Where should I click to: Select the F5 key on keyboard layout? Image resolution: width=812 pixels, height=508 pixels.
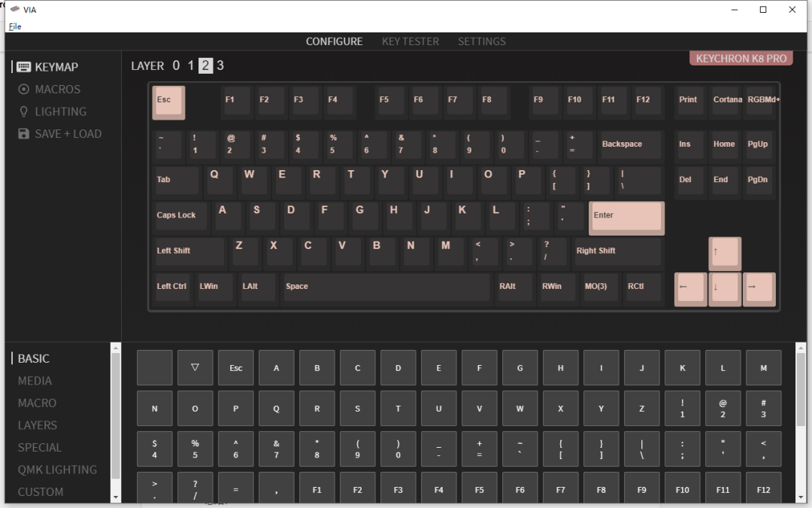pyautogui.click(x=391, y=101)
